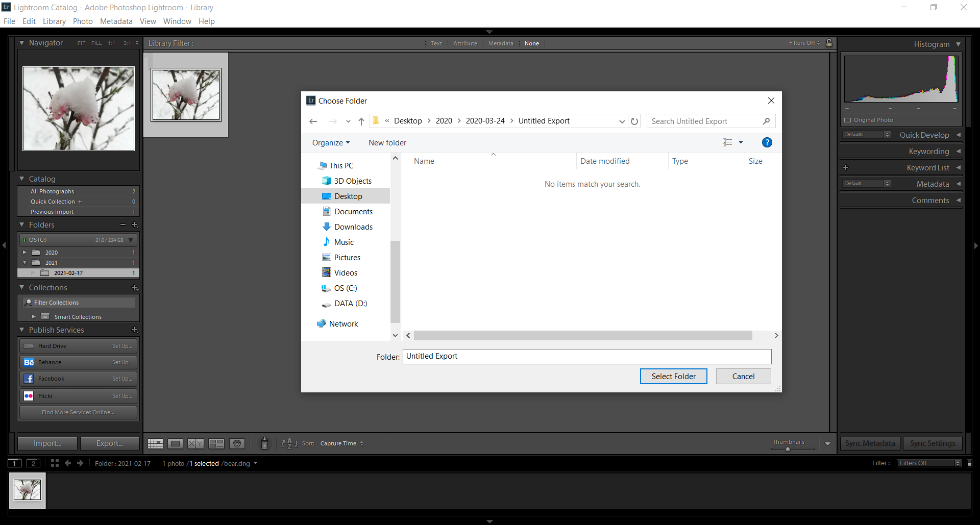This screenshot has width=980, height=525.
Task: Refresh the Untitled Export folder listing
Action: pos(634,121)
